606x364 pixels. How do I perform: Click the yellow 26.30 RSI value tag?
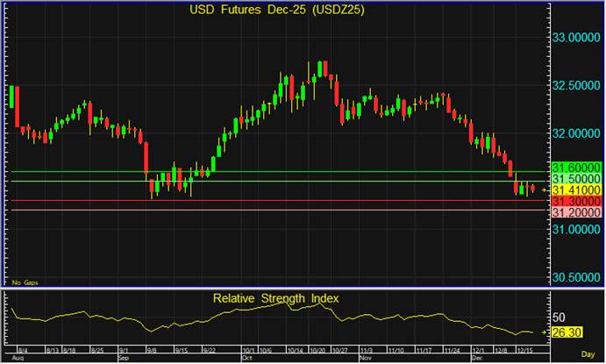click(x=564, y=332)
